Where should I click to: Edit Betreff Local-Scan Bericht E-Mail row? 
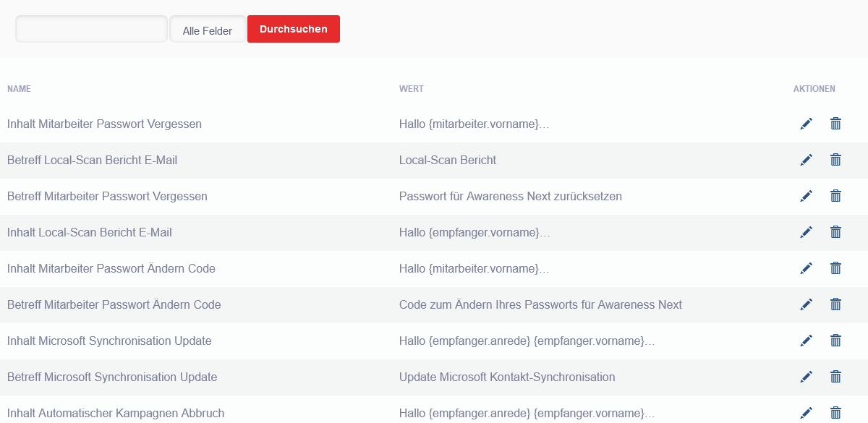click(807, 160)
